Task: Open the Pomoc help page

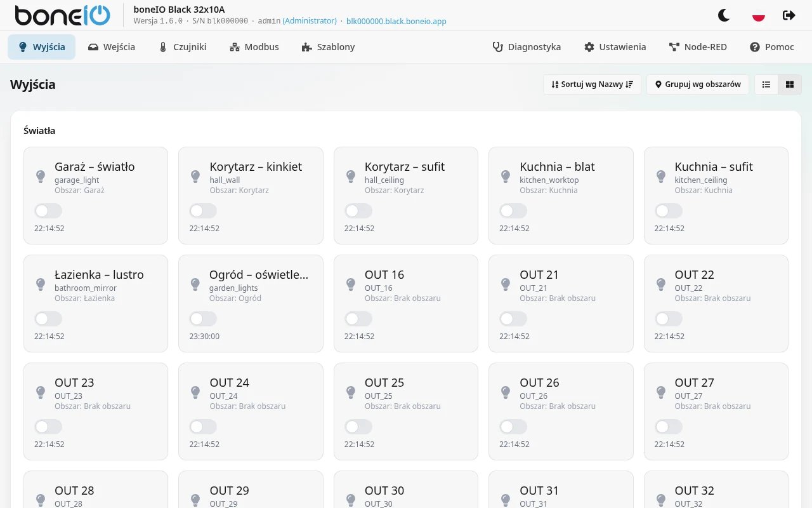Action: point(771,47)
